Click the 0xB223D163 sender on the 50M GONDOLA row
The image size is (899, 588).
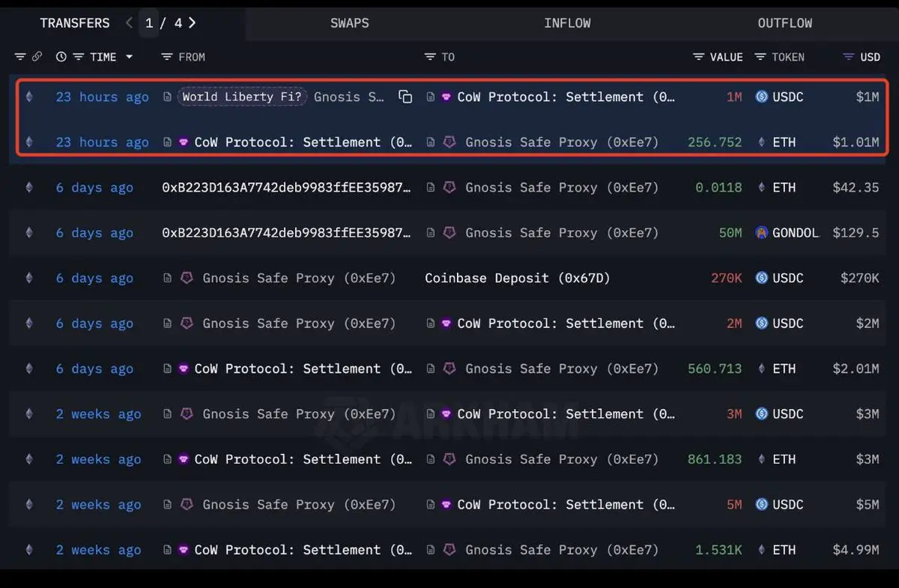(287, 233)
